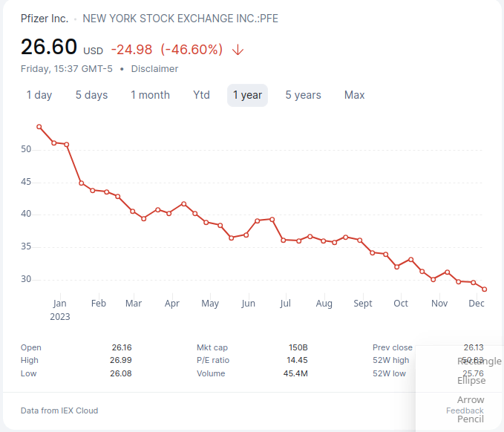Click the Dec axis label
This screenshot has height=432, width=504.
(477, 304)
